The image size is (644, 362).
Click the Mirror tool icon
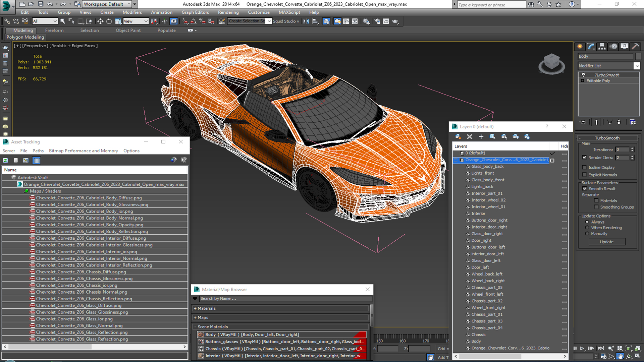click(x=306, y=21)
